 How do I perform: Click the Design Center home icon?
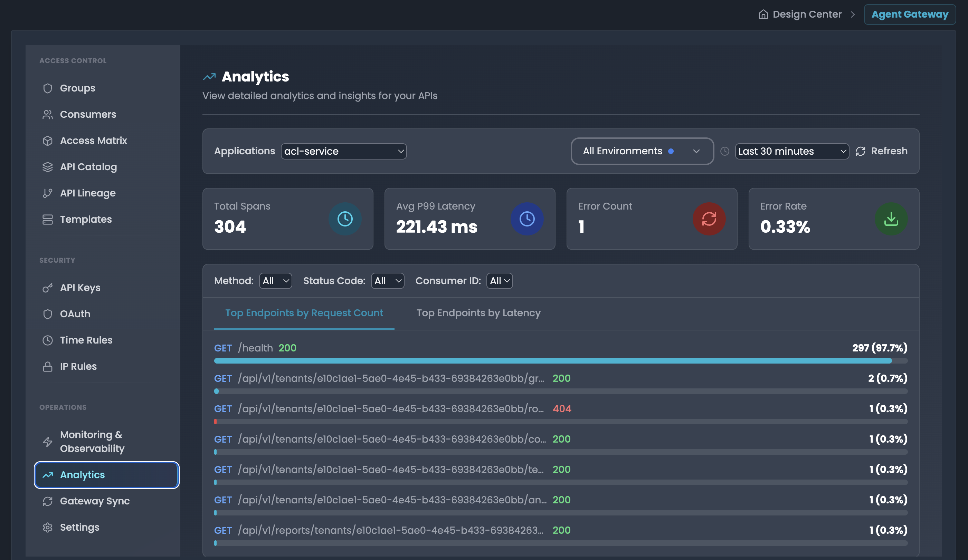[x=763, y=15]
